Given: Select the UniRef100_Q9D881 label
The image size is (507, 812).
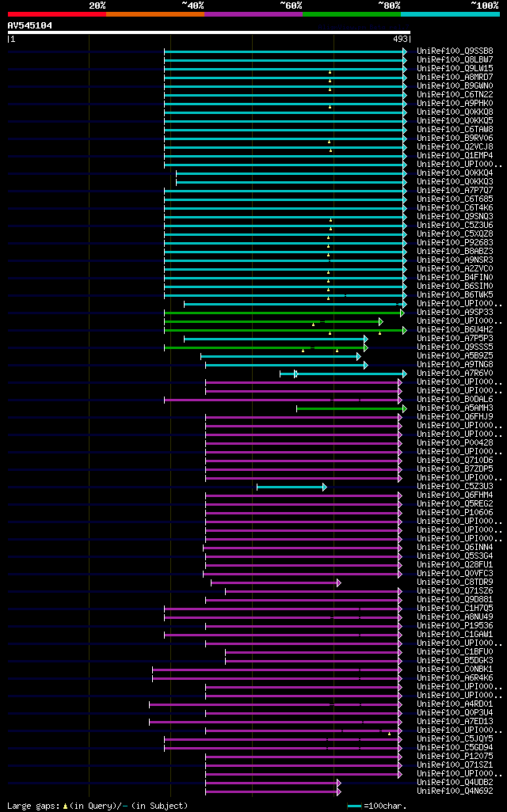Looking at the screenshot, I should pos(456,599).
